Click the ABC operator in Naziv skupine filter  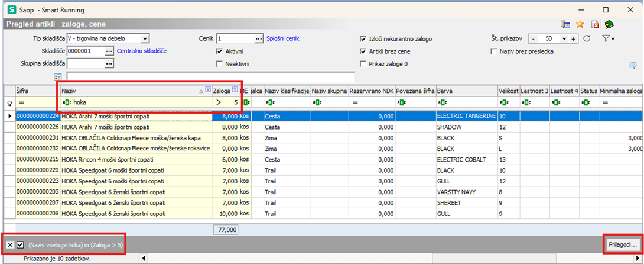pos(317,102)
